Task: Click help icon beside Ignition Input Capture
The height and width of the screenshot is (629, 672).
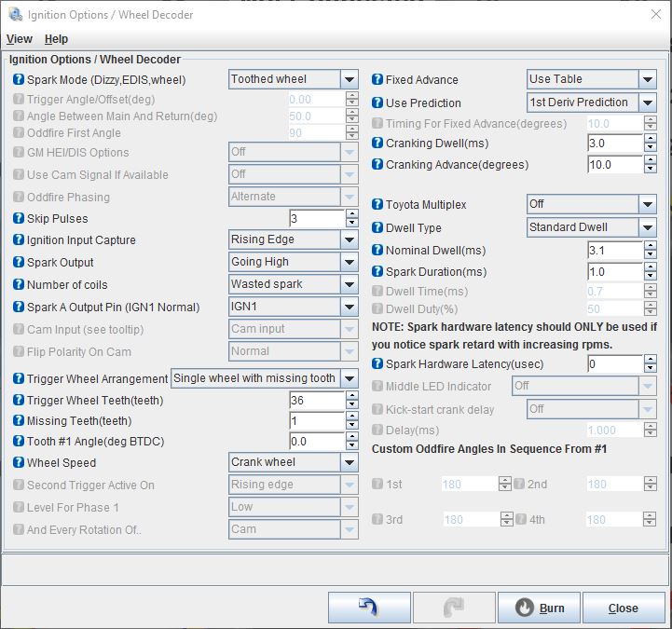Action: point(19,239)
